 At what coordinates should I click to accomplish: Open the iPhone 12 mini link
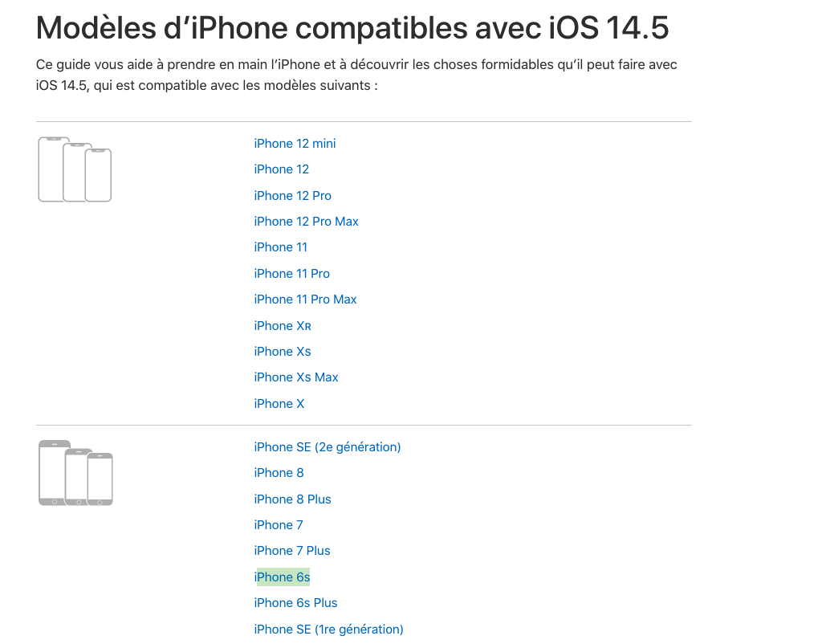point(295,144)
